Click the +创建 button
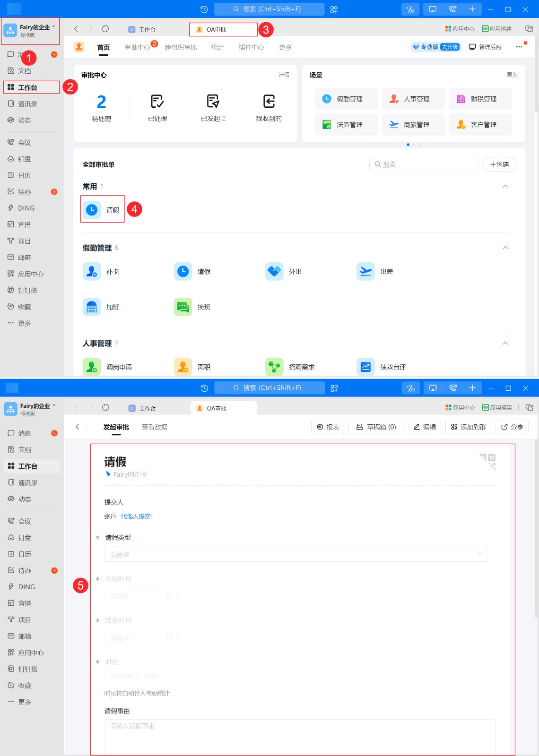The width and height of the screenshot is (539, 756). pyautogui.click(x=499, y=164)
